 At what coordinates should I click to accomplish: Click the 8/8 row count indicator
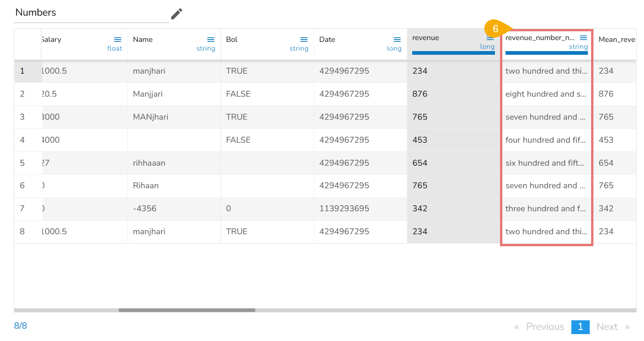pos(21,326)
